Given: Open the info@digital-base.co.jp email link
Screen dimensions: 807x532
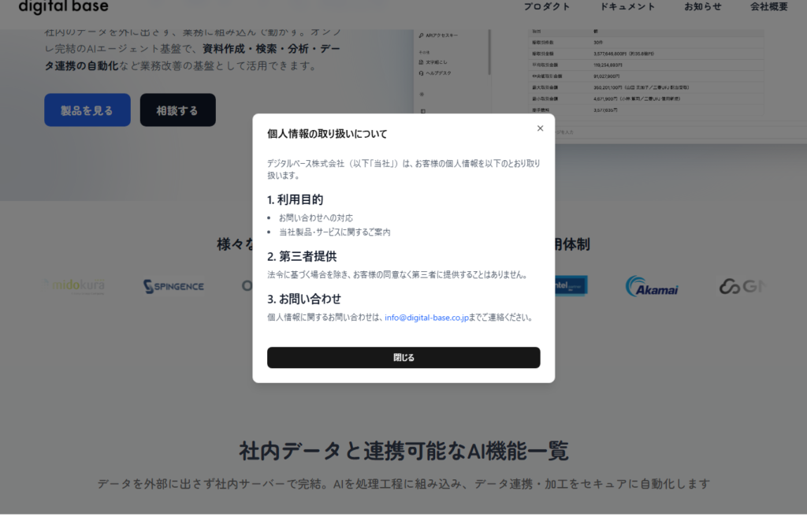Looking at the screenshot, I should coord(426,318).
